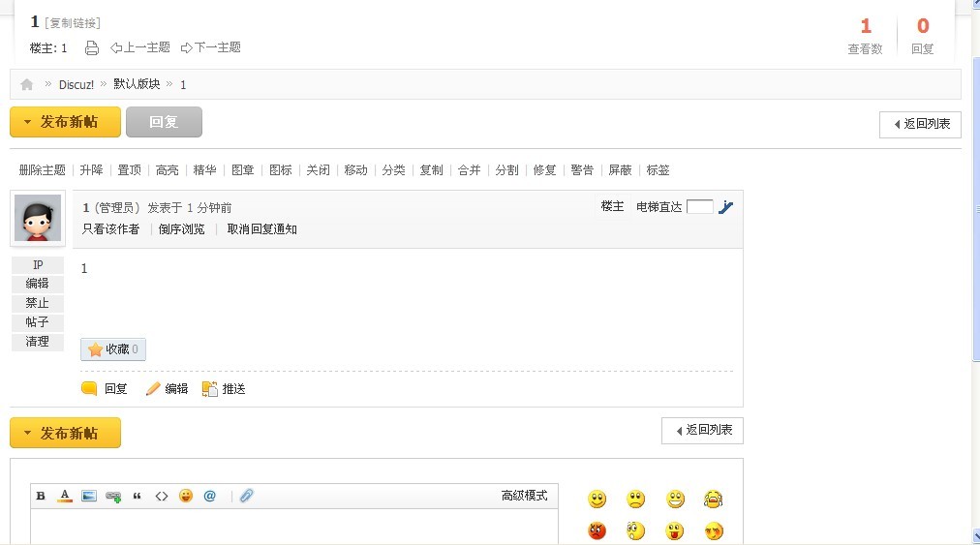Click insert image icon in editor
Image resolution: width=980 pixels, height=545 pixels.
coord(89,497)
